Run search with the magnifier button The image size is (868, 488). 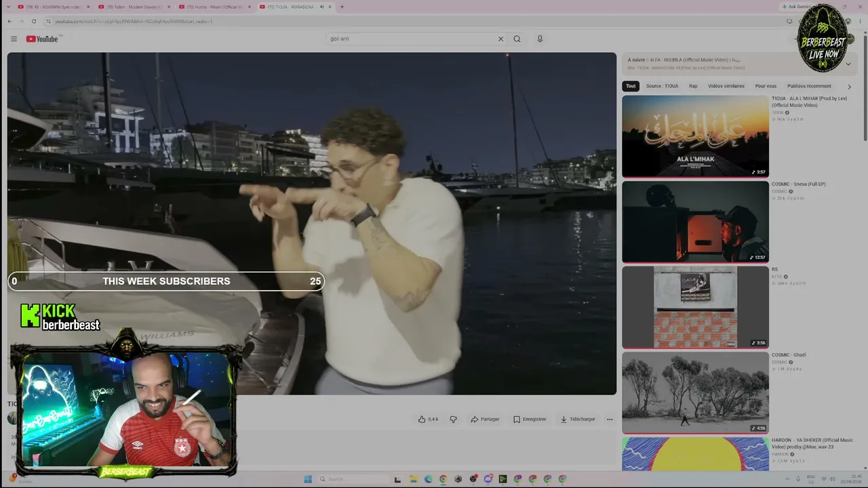click(x=517, y=39)
